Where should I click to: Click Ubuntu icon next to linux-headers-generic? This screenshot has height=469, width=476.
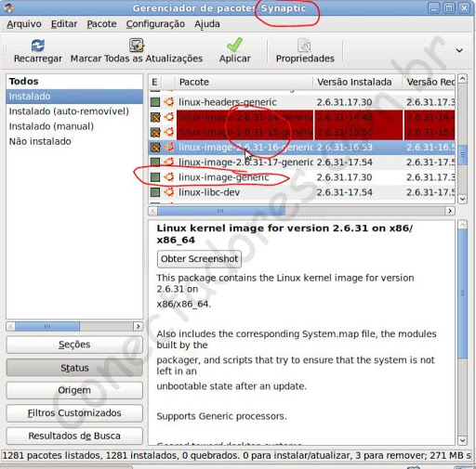(169, 102)
